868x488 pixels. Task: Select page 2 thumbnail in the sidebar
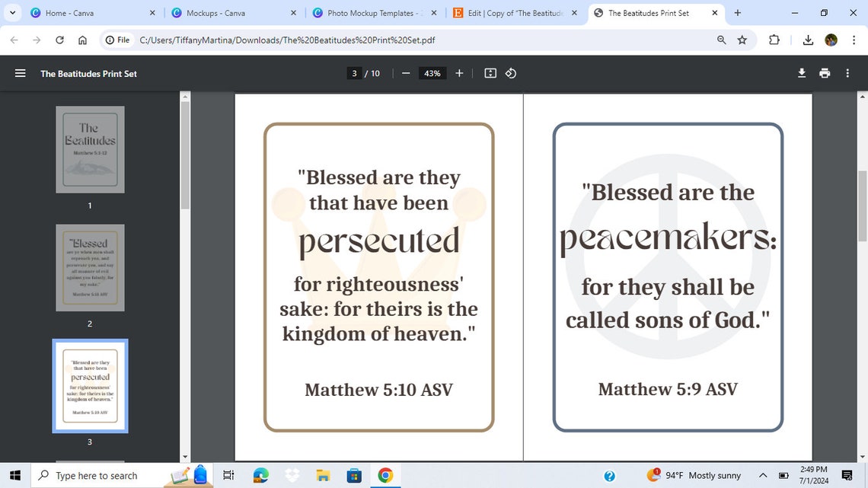click(89, 268)
